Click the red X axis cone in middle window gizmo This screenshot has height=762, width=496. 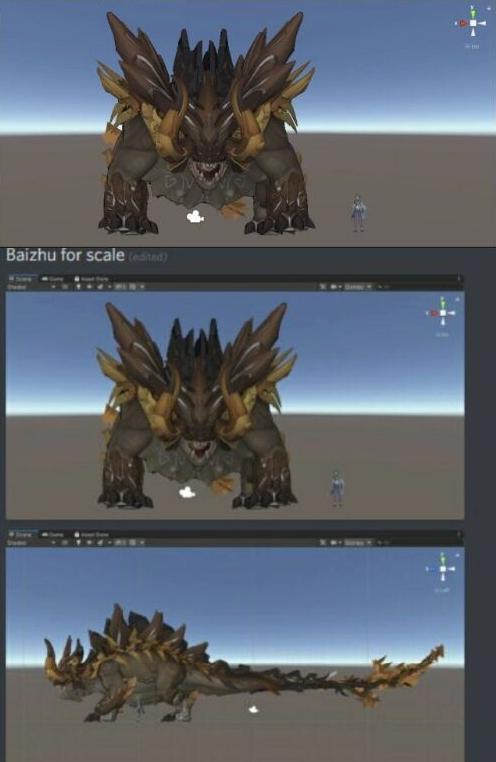pyautogui.click(x=433, y=313)
